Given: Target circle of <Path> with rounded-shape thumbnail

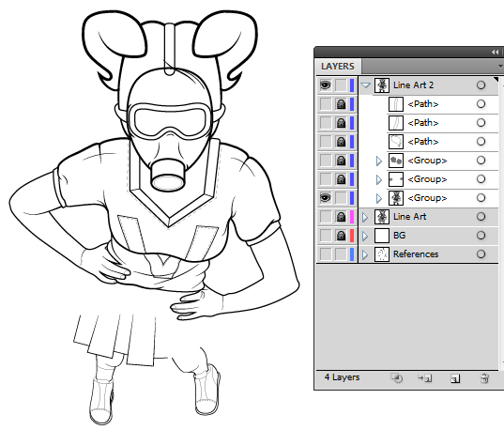Looking at the screenshot, I should pos(481,142).
